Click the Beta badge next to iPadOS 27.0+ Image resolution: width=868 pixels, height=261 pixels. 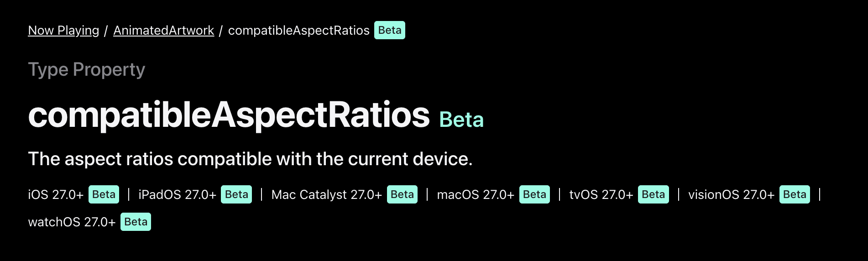coord(236,194)
